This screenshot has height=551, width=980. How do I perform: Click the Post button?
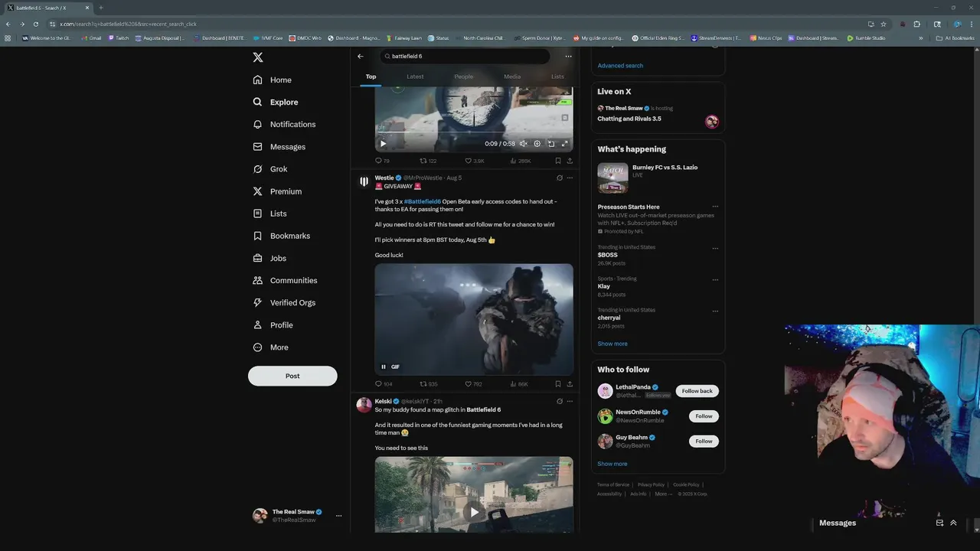click(292, 376)
